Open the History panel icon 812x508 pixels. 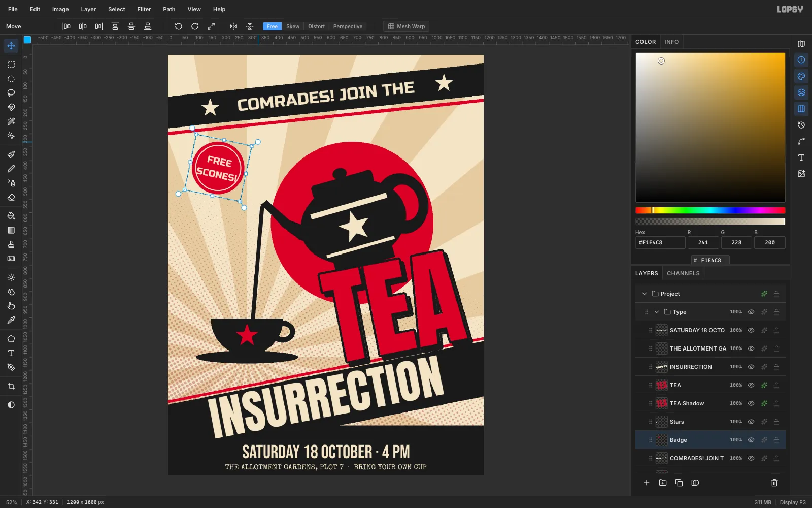pos(801,125)
